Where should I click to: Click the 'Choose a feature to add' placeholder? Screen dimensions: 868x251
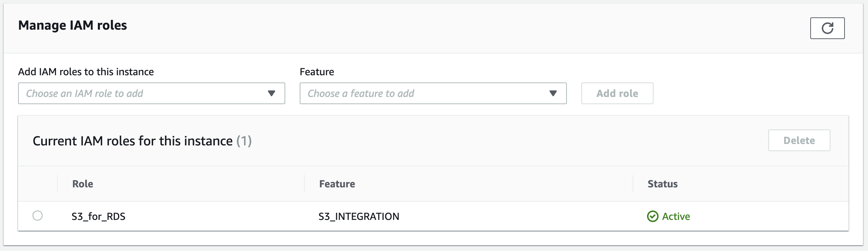click(x=361, y=94)
